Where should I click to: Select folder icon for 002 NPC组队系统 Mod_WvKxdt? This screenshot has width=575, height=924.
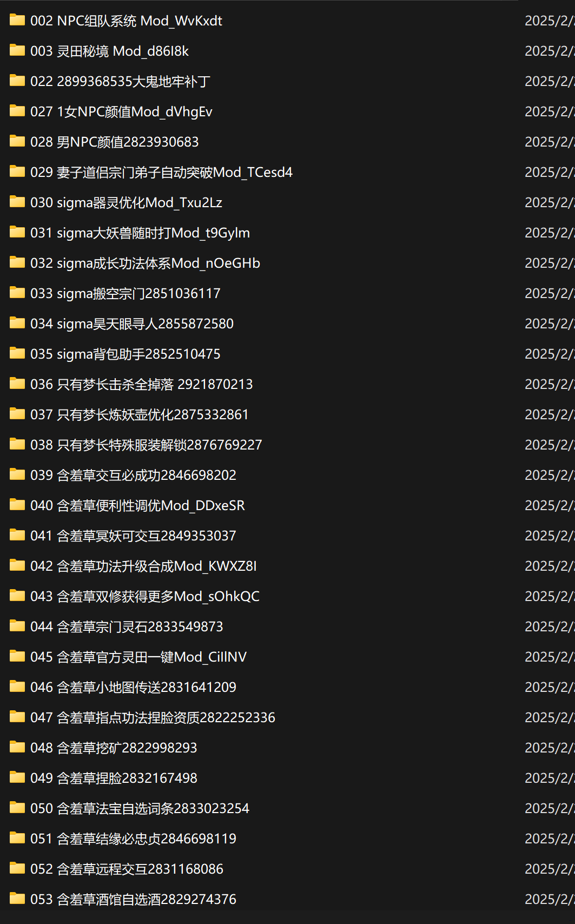coord(17,21)
